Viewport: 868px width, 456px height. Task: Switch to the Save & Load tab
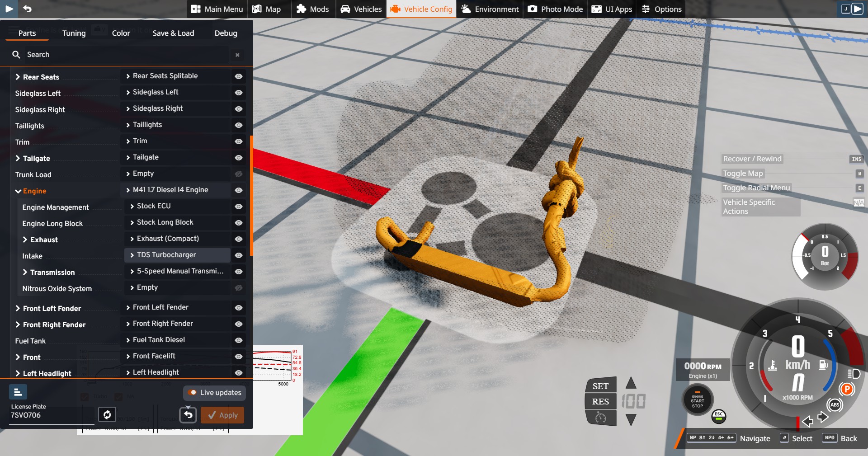(173, 33)
